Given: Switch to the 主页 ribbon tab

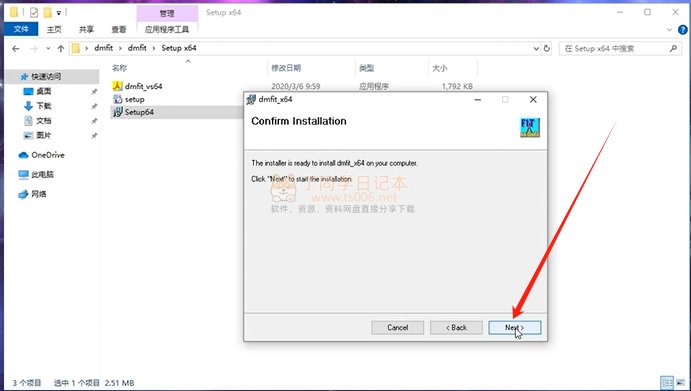Looking at the screenshot, I should click(54, 29).
